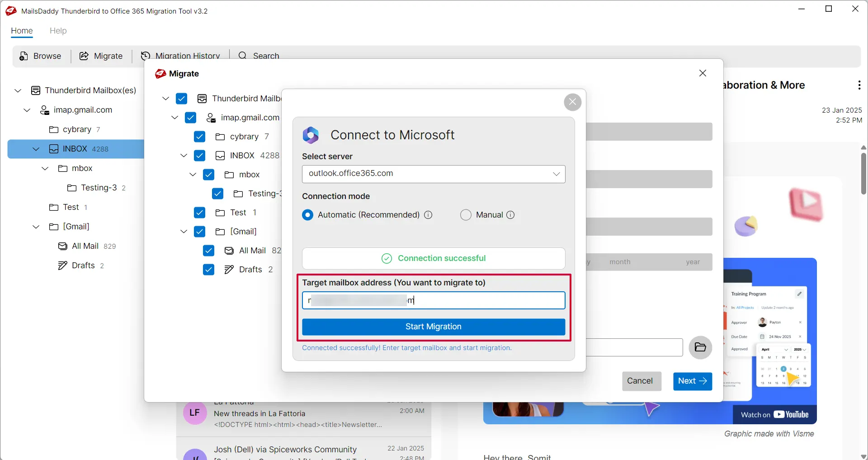Uncheck the Drafts folder checkbox
The width and height of the screenshot is (868, 460).
(x=209, y=270)
